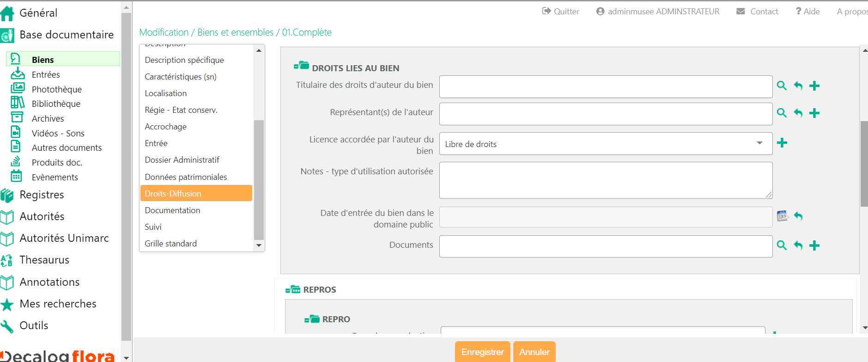868x362 pixels.
Task: Open the Annotations menu
Action: click(49, 282)
